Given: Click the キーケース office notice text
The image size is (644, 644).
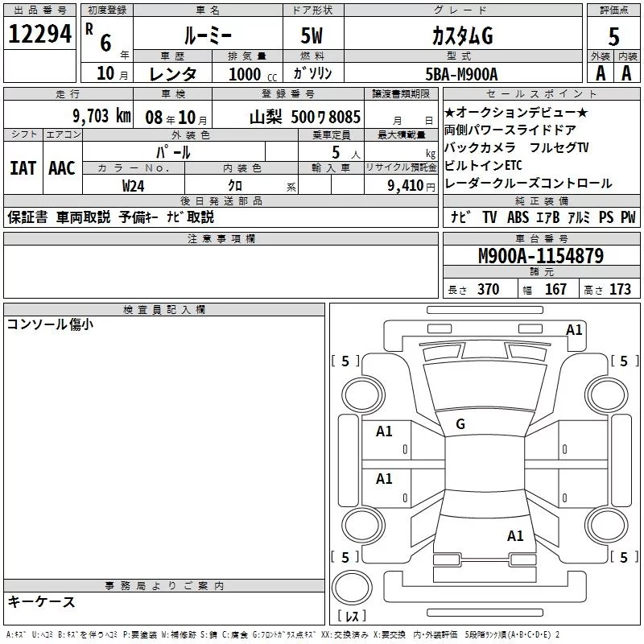Looking at the screenshot, I should [42, 601].
